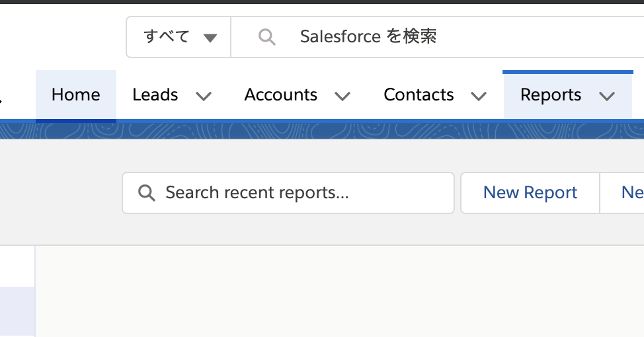
Task: Expand the Accounts chevron dropdown
Action: pos(342,96)
